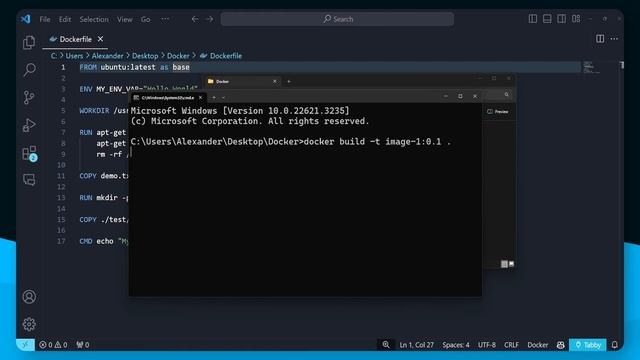Click the ports forwarded indicator showing 0
Screen dimensions: 640x360
tap(83, 345)
